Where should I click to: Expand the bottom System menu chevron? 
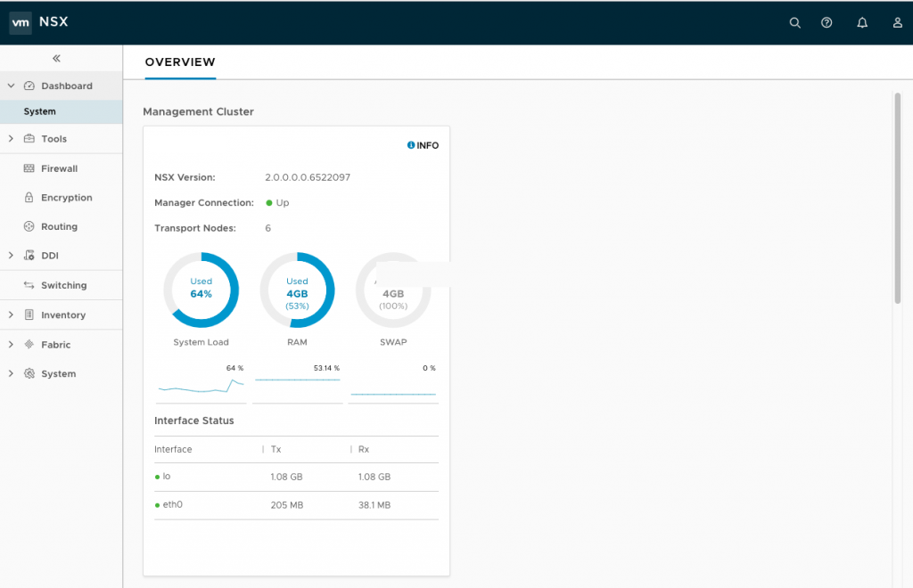pos(11,373)
